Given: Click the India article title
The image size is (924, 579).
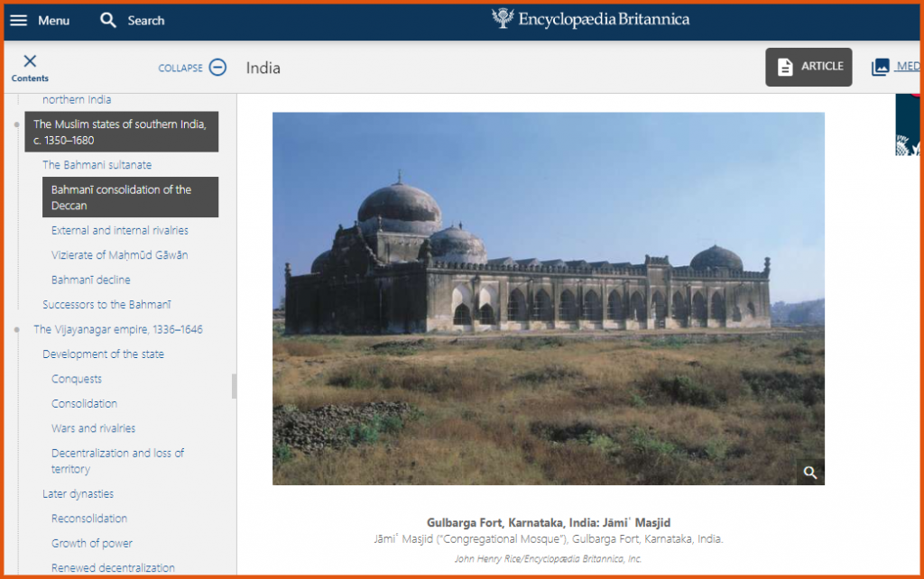Looking at the screenshot, I should coord(263,68).
